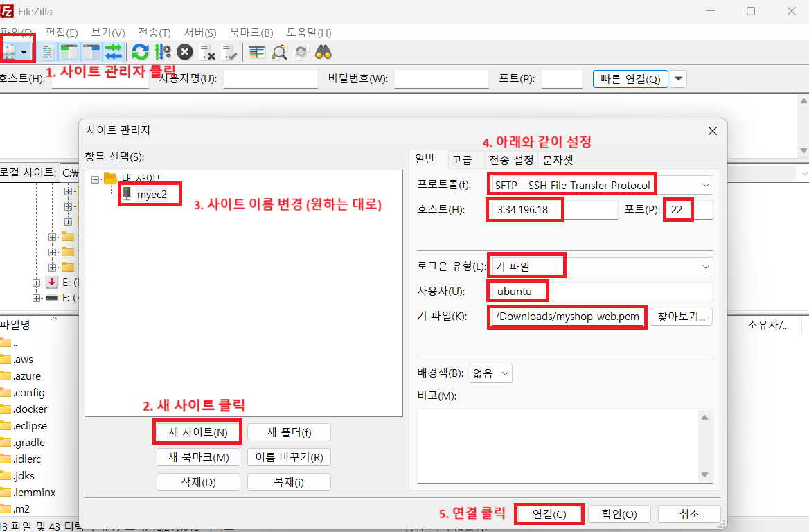Click the quickbar 사용자명(U) input field
The height and width of the screenshot is (532, 809).
click(270, 79)
